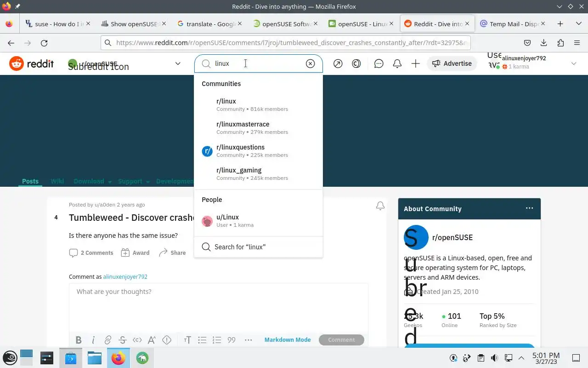This screenshot has height=368, width=588.
Task: Expand the Download subreddit menu dropdown
Action: 93,181
